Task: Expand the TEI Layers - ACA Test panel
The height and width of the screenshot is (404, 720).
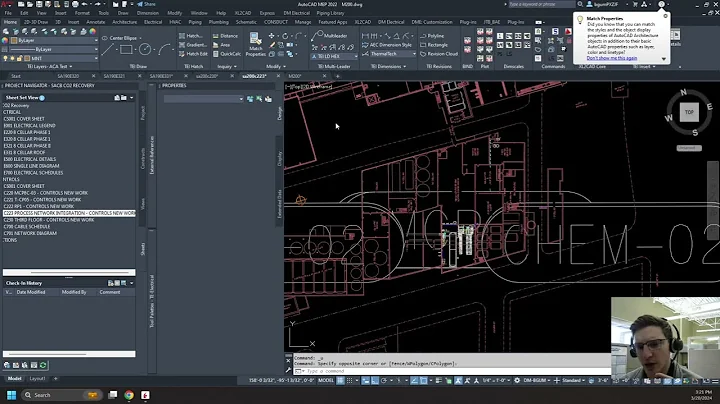Action: click(x=49, y=67)
